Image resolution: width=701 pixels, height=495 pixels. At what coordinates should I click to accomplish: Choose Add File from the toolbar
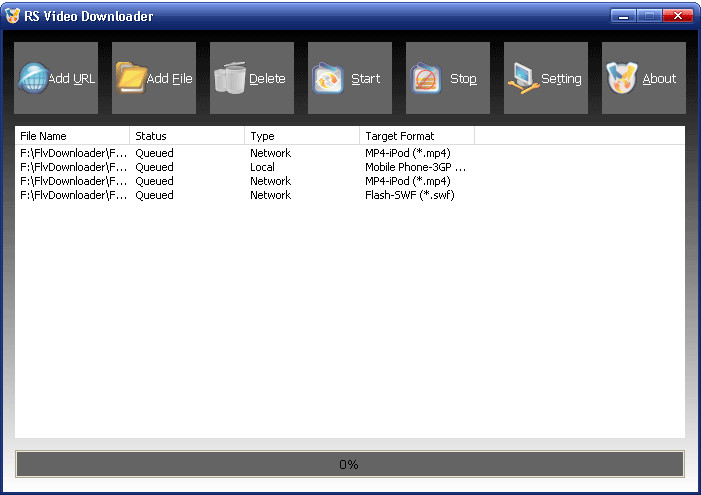tap(154, 78)
